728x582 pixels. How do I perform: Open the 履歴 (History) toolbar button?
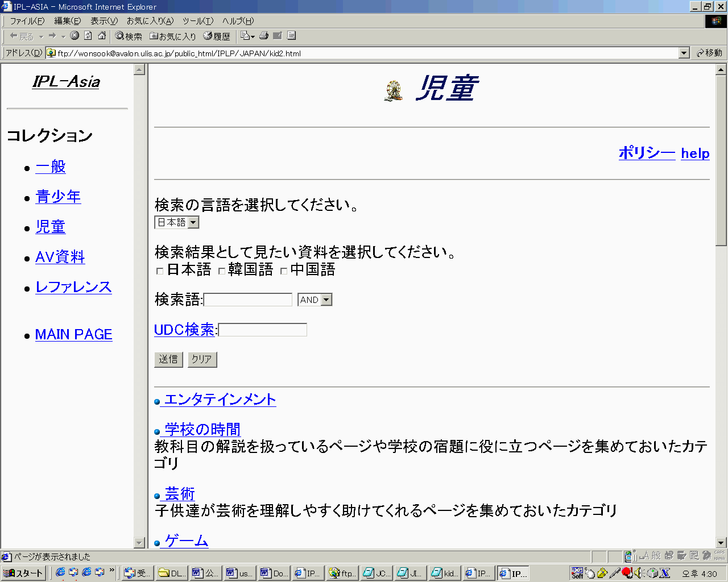(217, 36)
